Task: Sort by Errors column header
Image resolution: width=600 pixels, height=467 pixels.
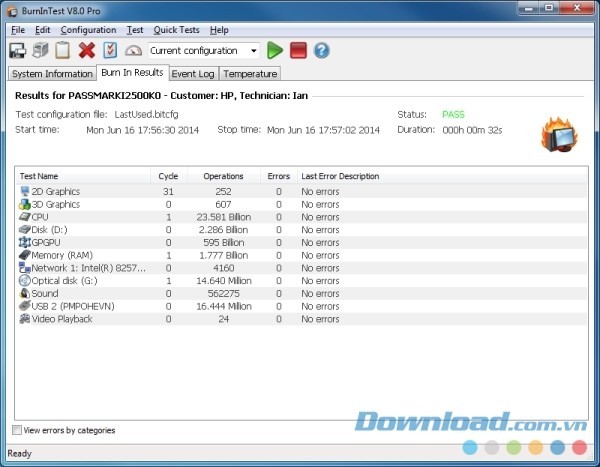Action: tap(279, 176)
